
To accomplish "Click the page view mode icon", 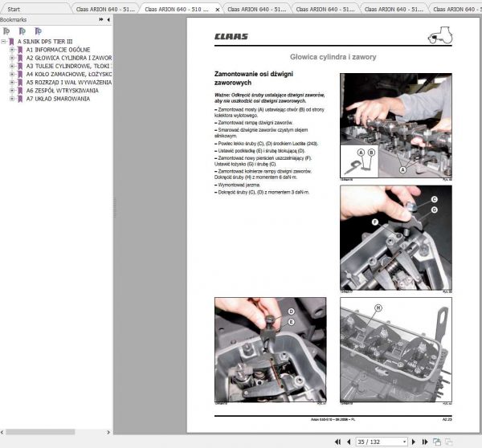I will coord(437,442).
